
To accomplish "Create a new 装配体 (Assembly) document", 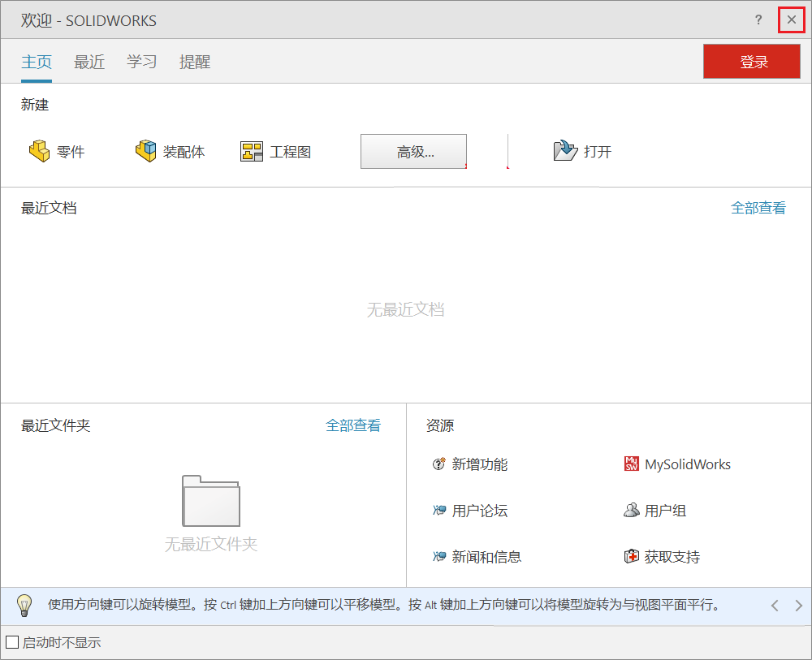I will pos(169,151).
